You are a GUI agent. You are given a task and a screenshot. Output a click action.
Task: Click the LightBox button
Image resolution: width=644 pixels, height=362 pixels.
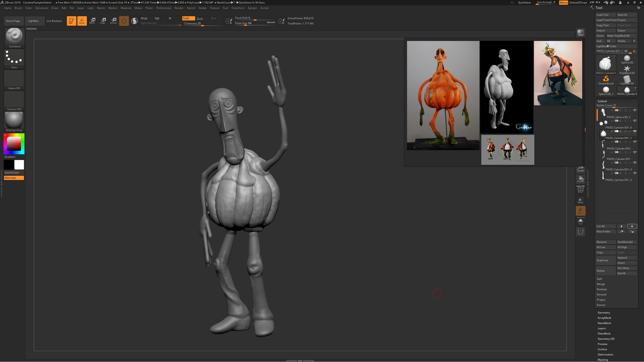34,20
